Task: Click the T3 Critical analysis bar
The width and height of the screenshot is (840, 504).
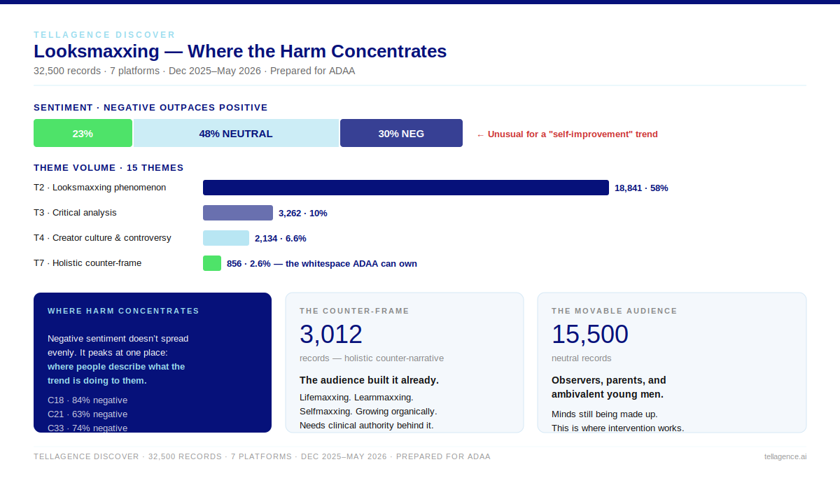Action: [x=238, y=213]
